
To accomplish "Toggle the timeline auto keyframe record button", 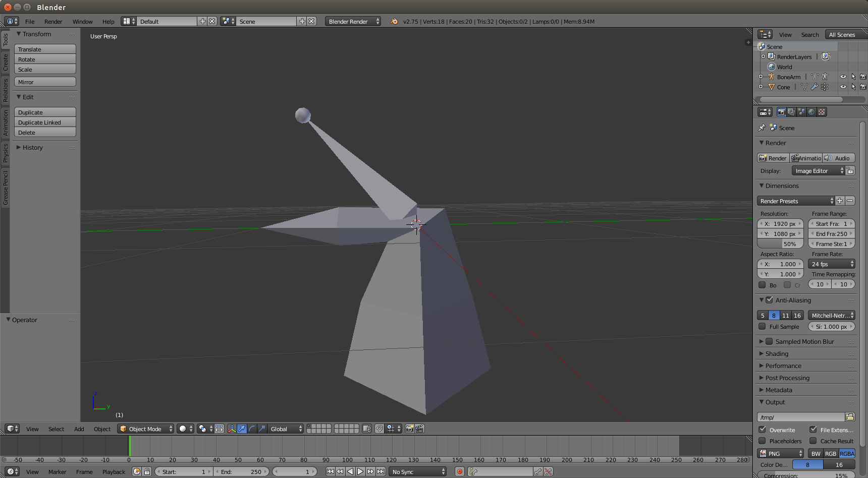I will pos(459,471).
